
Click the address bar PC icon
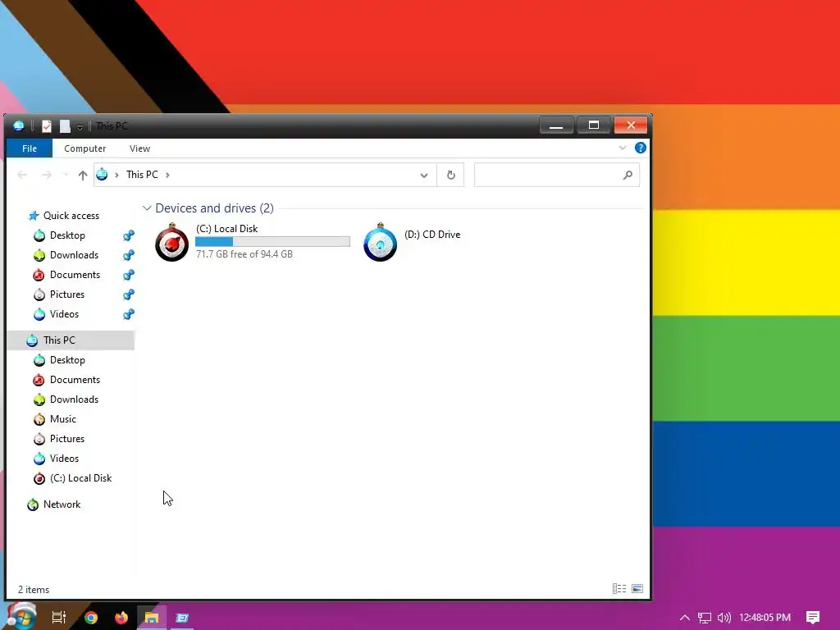pyautogui.click(x=102, y=175)
